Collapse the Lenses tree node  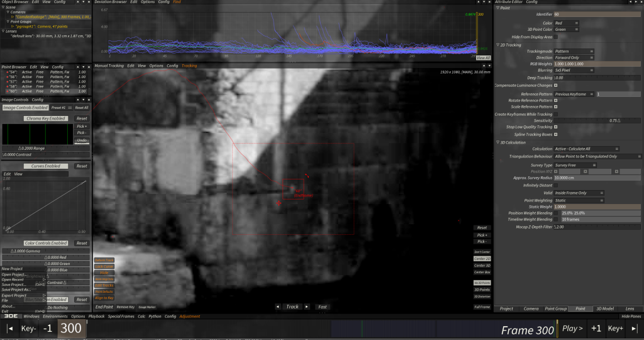pos(3,31)
